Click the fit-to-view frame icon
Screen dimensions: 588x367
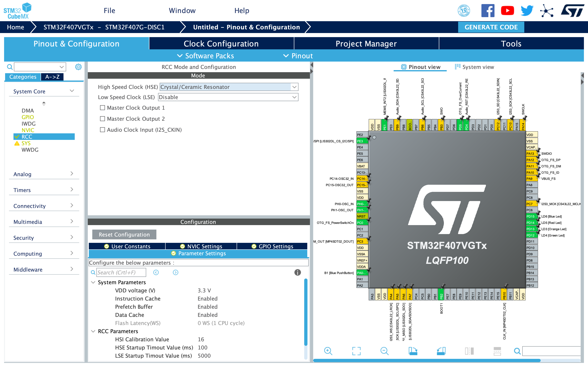point(356,351)
